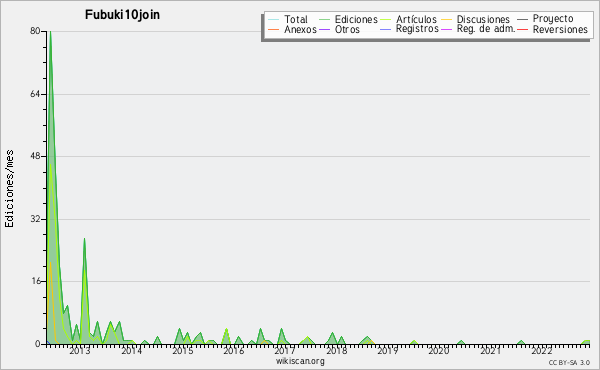The height and width of the screenshot is (370, 600).
Task: Click the 2013 x-axis label
Action: click(80, 351)
